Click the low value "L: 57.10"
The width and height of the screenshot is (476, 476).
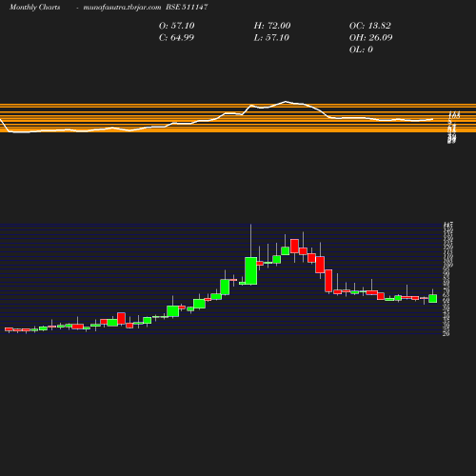pos(271,38)
